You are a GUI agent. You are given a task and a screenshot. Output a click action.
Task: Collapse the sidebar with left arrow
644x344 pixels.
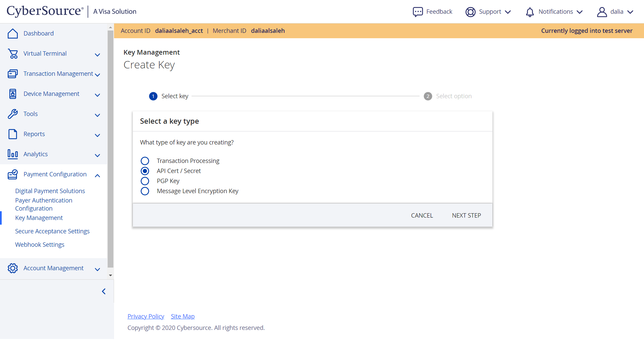coord(104,291)
